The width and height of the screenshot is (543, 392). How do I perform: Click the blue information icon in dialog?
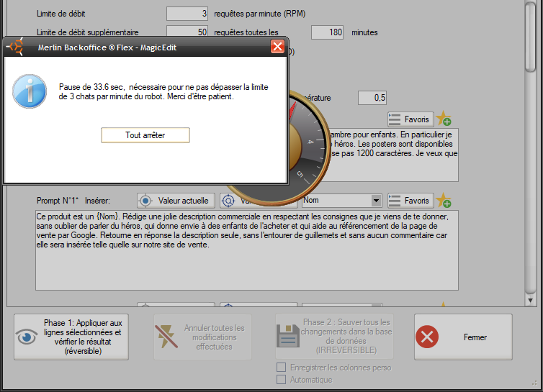pyautogui.click(x=30, y=91)
